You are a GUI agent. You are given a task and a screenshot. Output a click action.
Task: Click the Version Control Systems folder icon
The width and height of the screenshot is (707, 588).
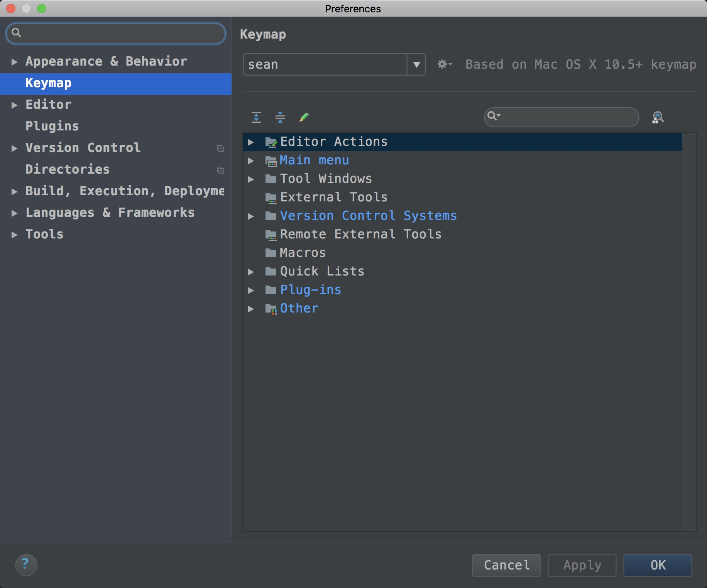pos(271,216)
